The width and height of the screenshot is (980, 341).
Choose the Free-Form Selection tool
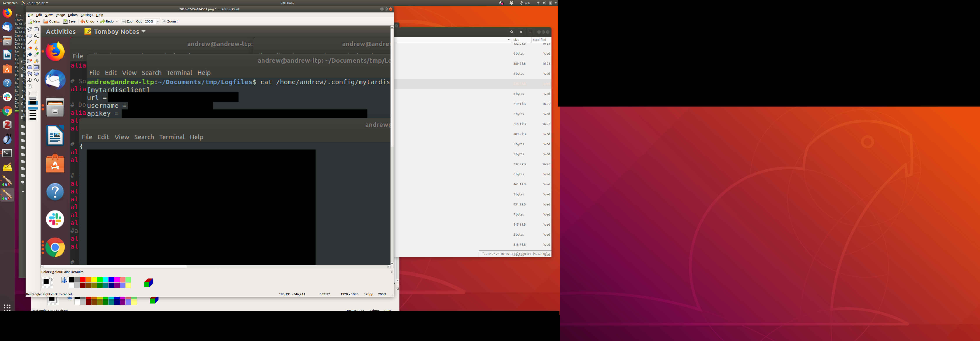(30, 29)
